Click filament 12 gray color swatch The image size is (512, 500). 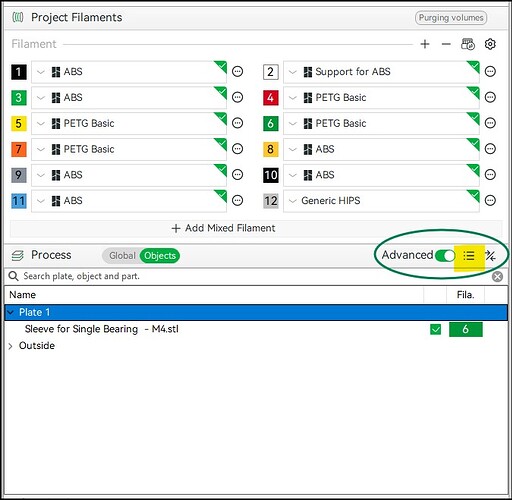[x=271, y=201]
